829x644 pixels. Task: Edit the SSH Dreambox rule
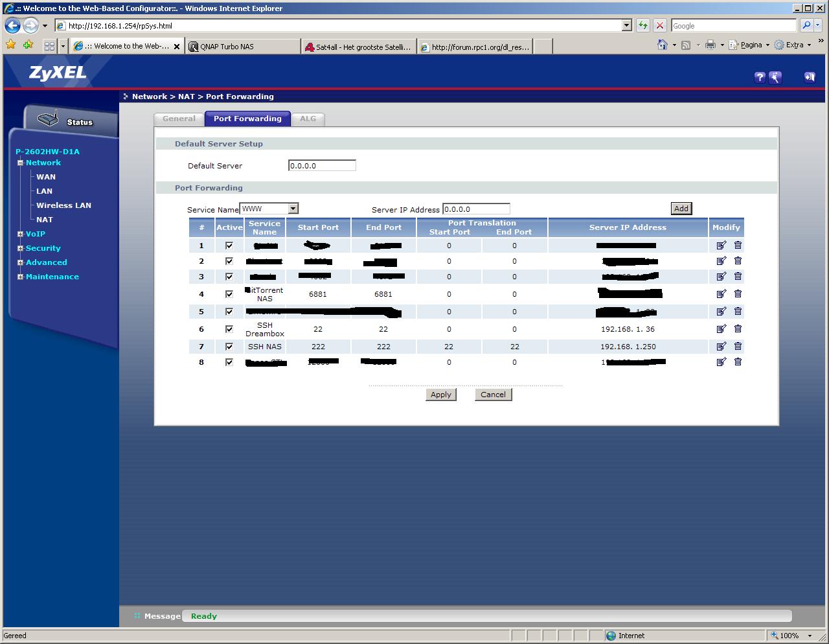pos(721,328)
